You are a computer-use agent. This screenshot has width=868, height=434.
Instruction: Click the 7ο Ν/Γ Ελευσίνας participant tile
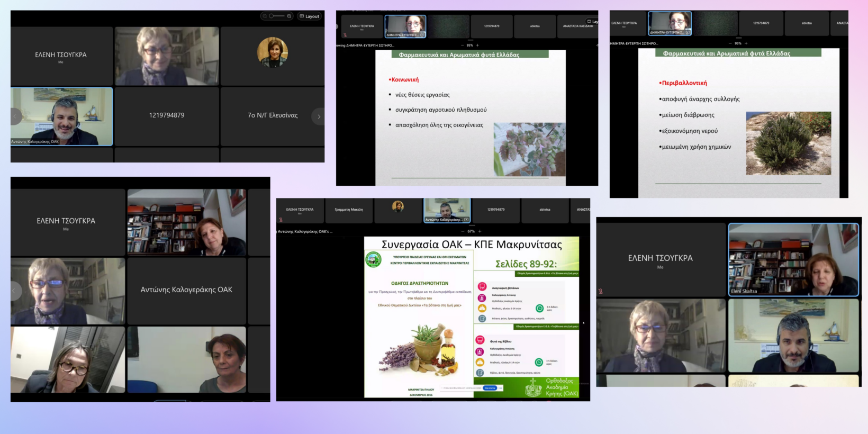pyautogui.click(x=273, y=115)
